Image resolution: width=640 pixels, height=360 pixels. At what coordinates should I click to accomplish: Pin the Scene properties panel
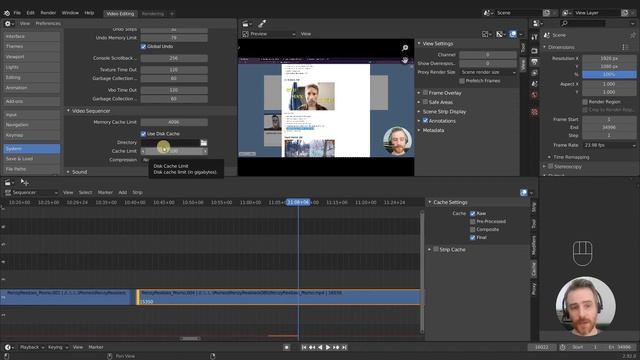pos(633,35)
